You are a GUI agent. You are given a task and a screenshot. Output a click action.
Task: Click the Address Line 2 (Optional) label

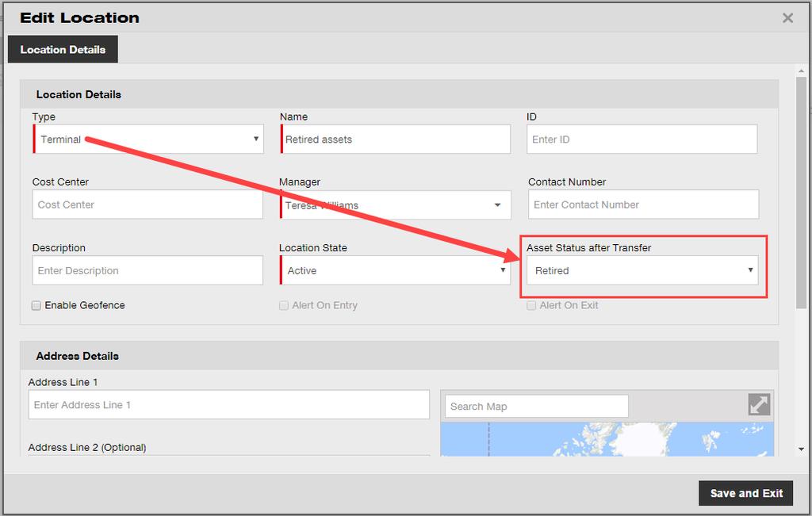[x=87, y=447]
